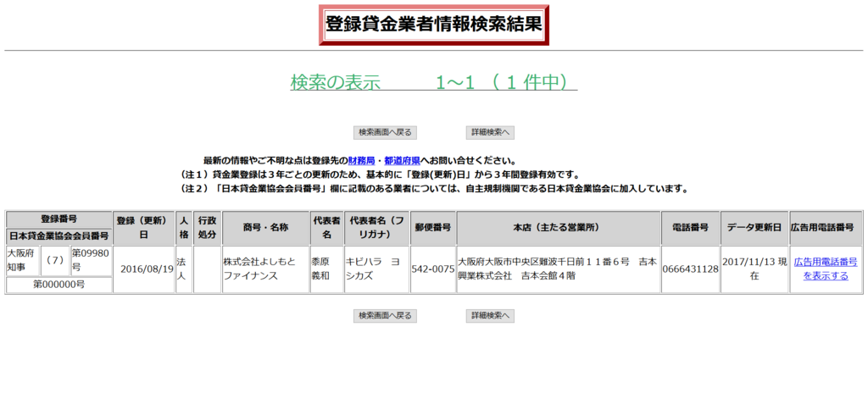Click the 電話番号 column header
The width and height of the screenshot is (868, 410).
690,228
